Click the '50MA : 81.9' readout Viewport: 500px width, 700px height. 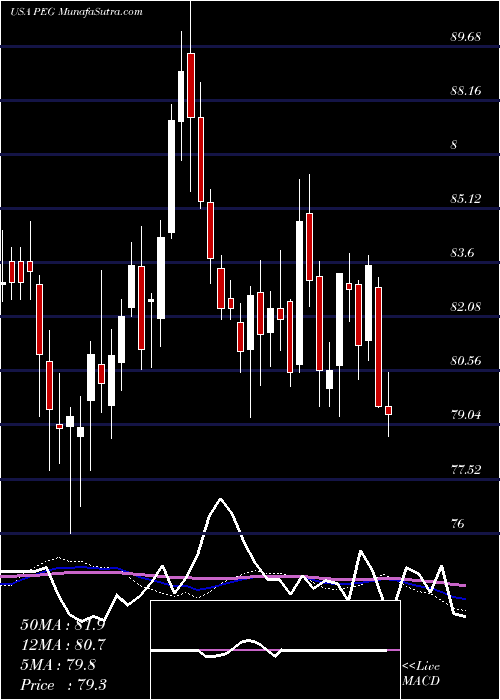[62, 625]
